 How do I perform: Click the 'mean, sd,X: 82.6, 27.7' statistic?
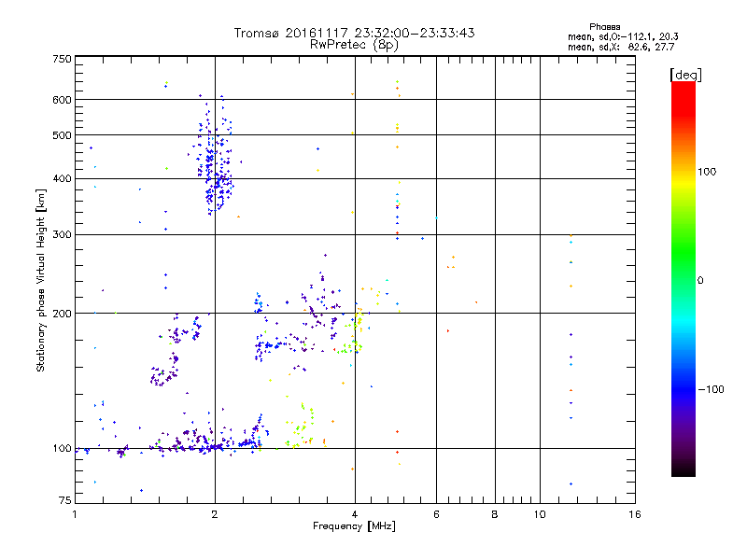(x=621, y=48)
